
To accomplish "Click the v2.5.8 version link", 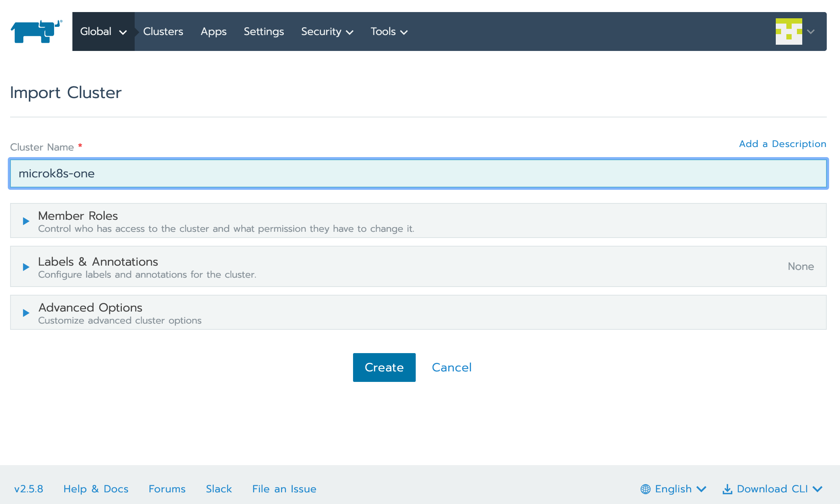I will click(29, 489).
